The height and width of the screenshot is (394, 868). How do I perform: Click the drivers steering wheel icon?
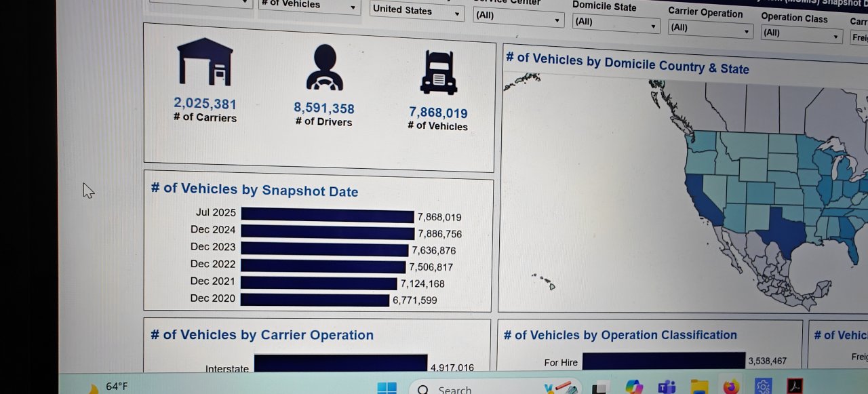[x=324, y=68]
